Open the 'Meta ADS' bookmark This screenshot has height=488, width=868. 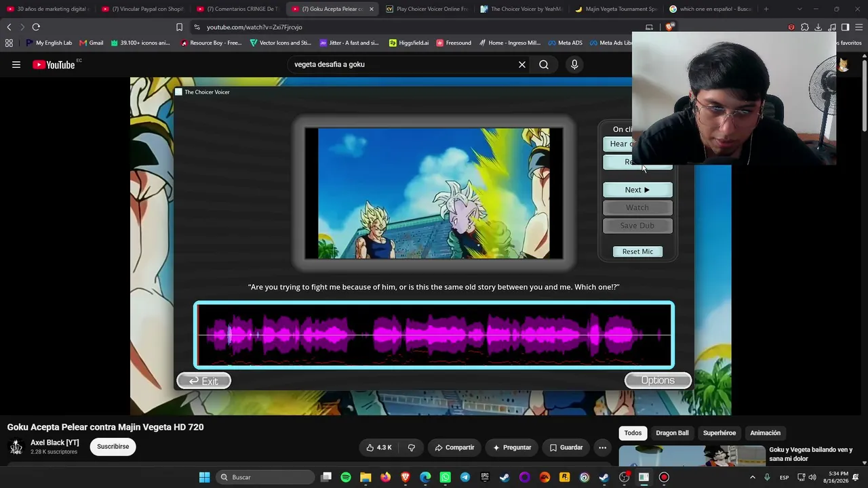[x=564, y=43]
